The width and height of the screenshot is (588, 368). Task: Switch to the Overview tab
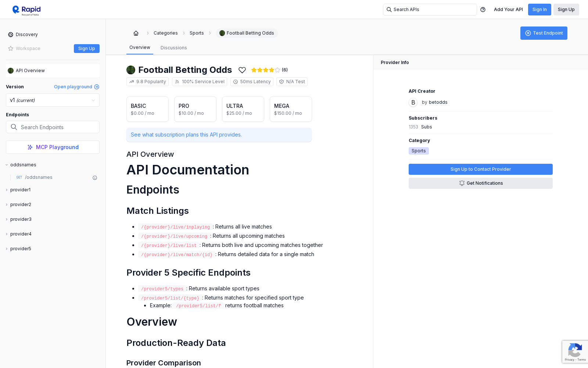pyautogui.click(x=140, y=47)
